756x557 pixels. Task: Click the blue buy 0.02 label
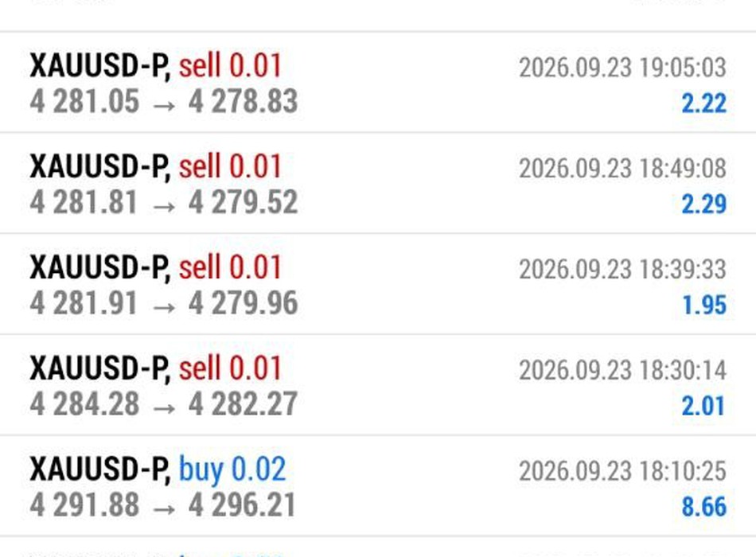coord(232,469)
